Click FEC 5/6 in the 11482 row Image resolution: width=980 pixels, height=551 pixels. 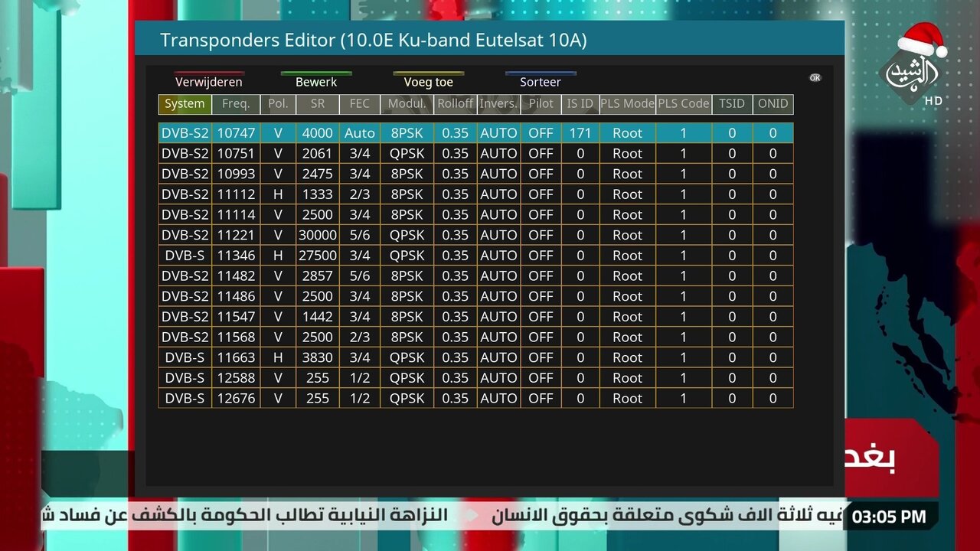(359, 276)
